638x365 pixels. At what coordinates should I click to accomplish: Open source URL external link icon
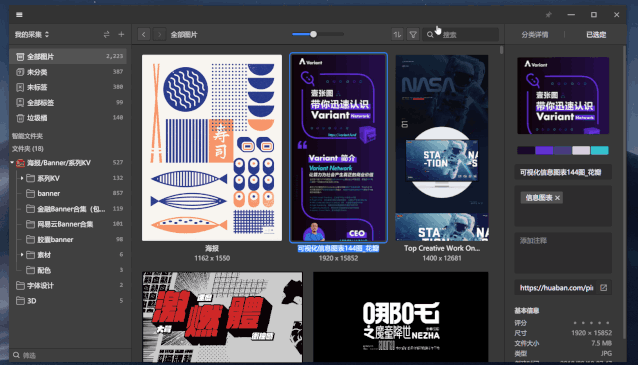click(603, 288)
